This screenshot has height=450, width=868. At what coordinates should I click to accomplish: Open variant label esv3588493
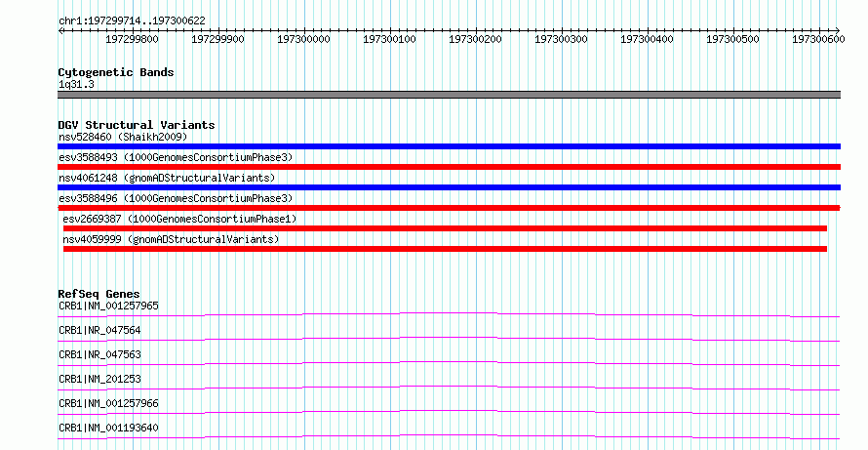click(176, 158)
